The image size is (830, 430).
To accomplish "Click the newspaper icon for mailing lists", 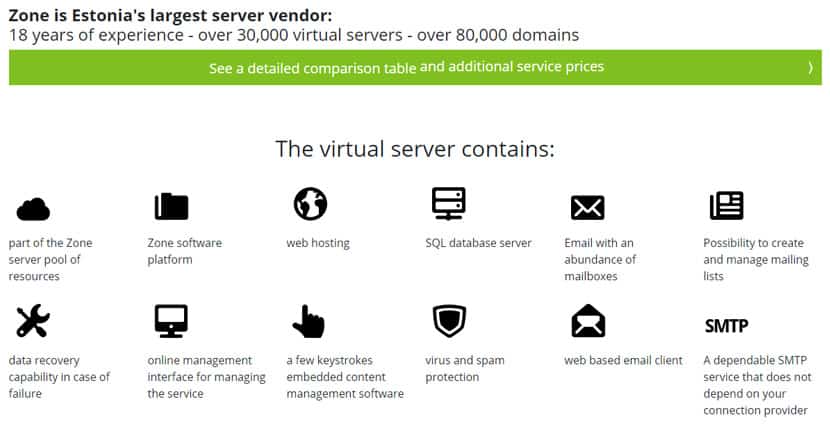I will 727,205.
